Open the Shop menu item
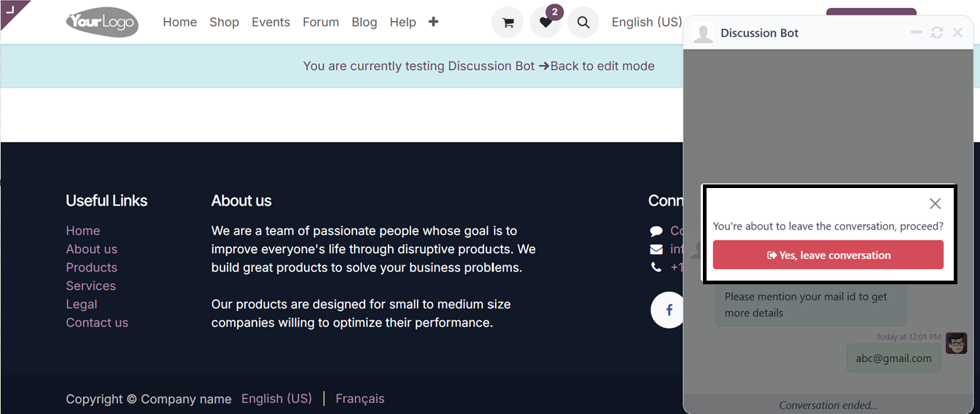Image resolution: width=980 pixels, height=414 pixels. click(224, 22)
